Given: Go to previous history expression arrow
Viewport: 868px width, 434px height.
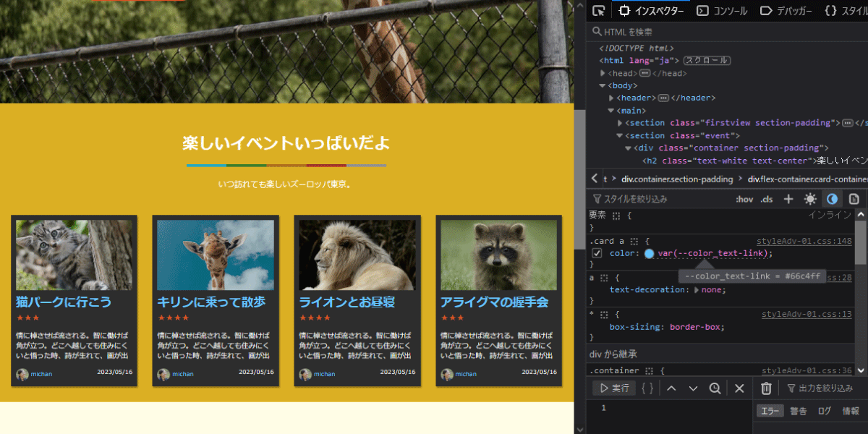Looking at the screenshot, I should click(671, 388).
